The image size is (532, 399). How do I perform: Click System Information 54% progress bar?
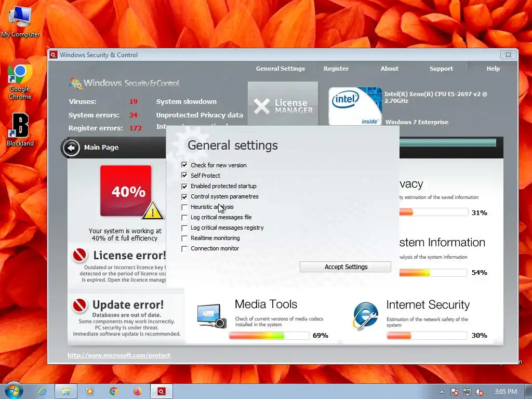coord(433,272)
